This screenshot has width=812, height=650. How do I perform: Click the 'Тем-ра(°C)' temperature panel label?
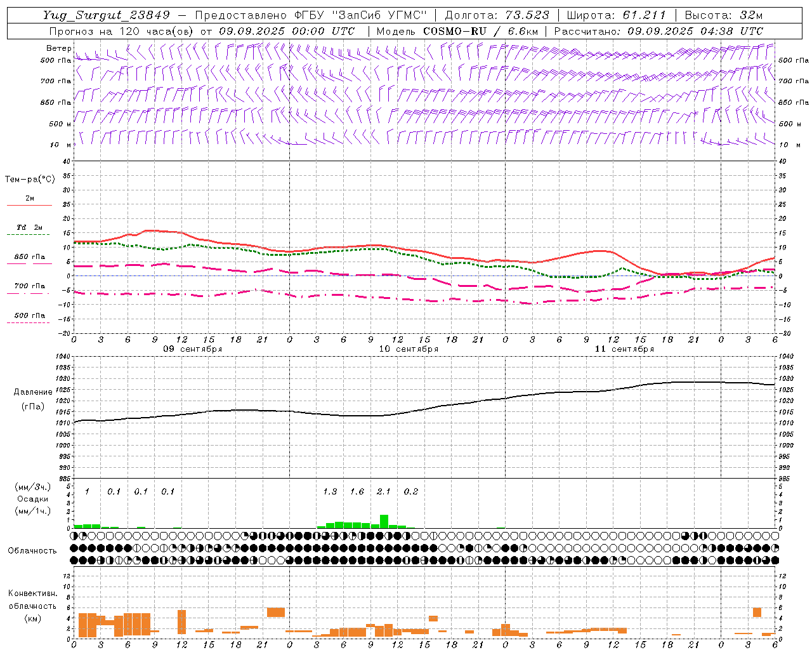(30, 179)
